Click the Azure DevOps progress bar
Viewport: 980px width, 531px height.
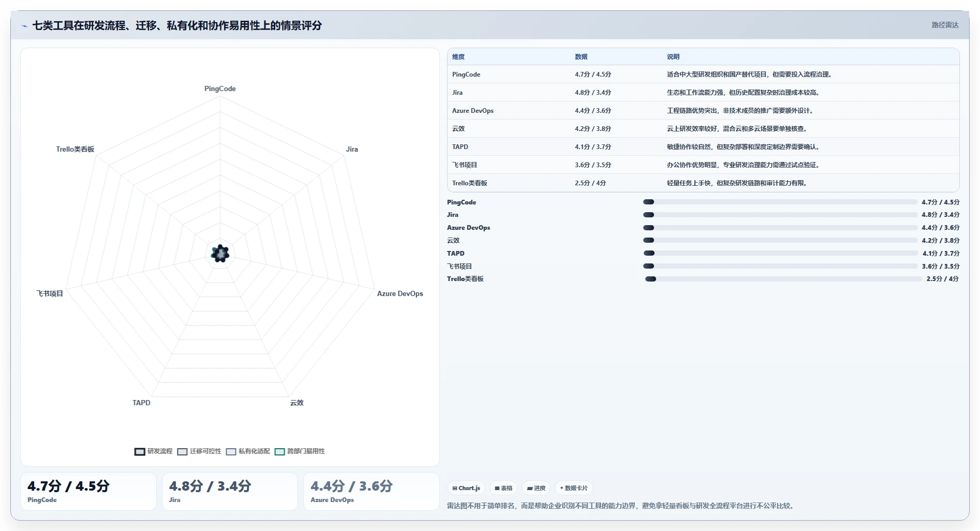click(x=780, y=228)
